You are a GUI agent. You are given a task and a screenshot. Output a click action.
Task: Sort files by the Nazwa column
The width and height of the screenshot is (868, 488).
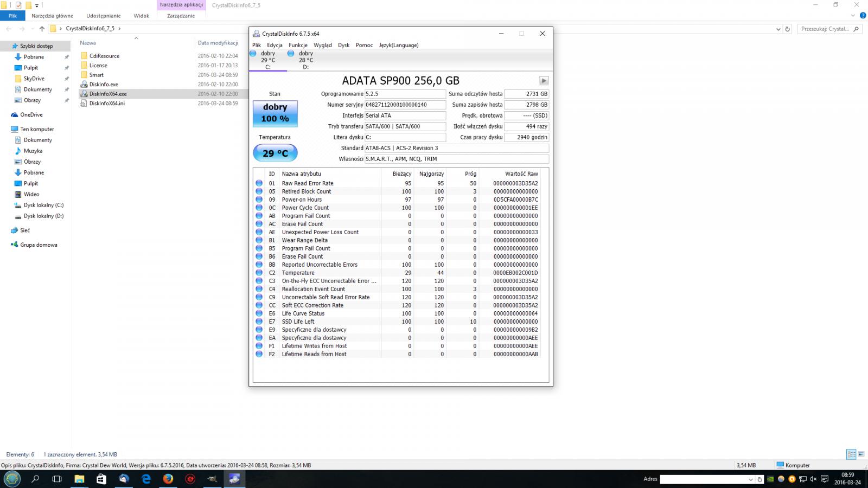coord(88,43)
